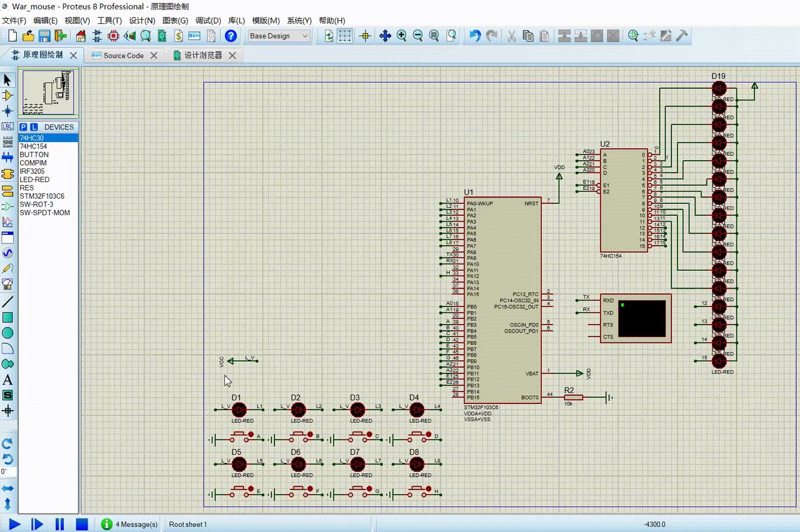
Task: Click the schematic overview thumbnail
Action: (x=48, y=93)
